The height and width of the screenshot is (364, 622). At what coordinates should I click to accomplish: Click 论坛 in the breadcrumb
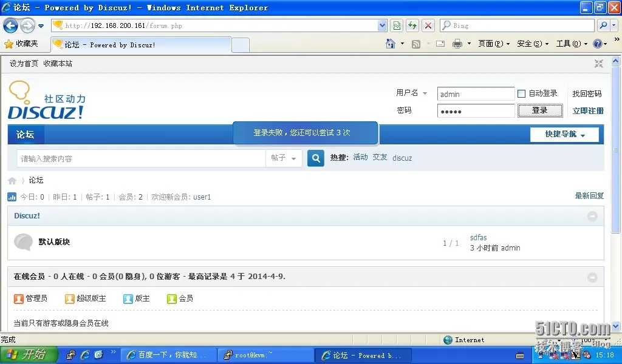(x=36, y=180)
